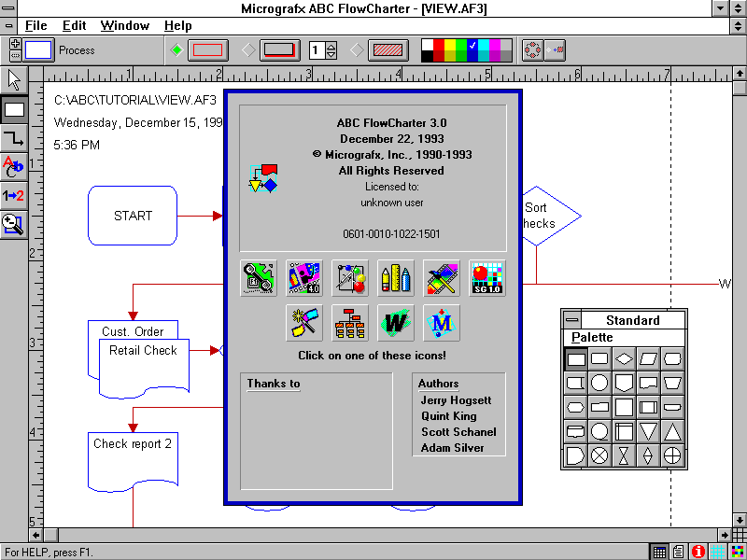Open the document control menu box beside File

tap(8, 26)
